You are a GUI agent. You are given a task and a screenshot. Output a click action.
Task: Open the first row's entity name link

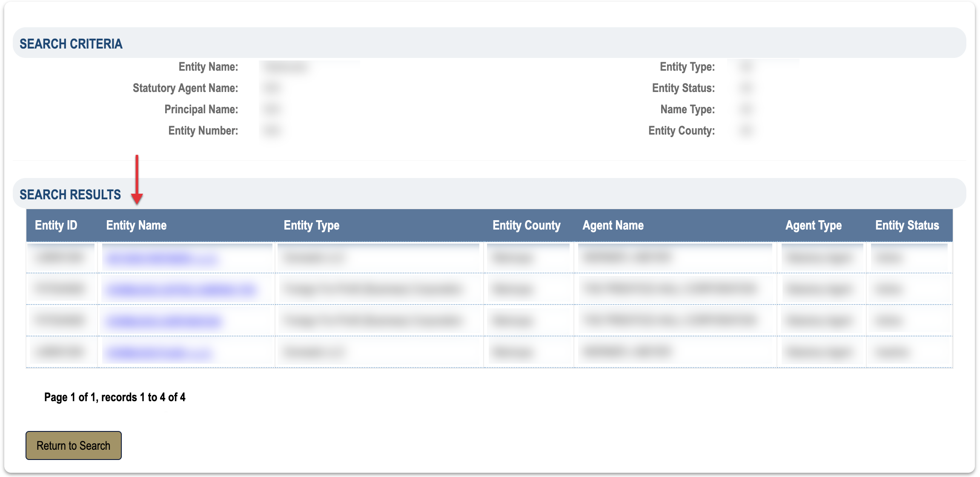pos(161,259)
